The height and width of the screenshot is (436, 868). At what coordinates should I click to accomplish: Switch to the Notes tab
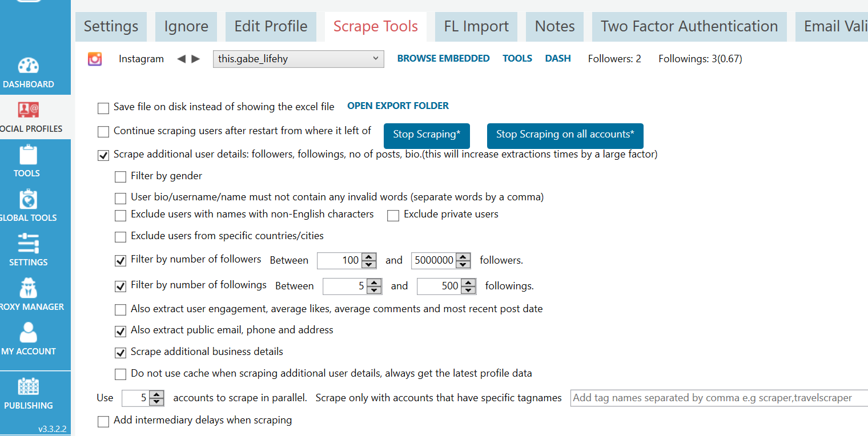(554, 27)
